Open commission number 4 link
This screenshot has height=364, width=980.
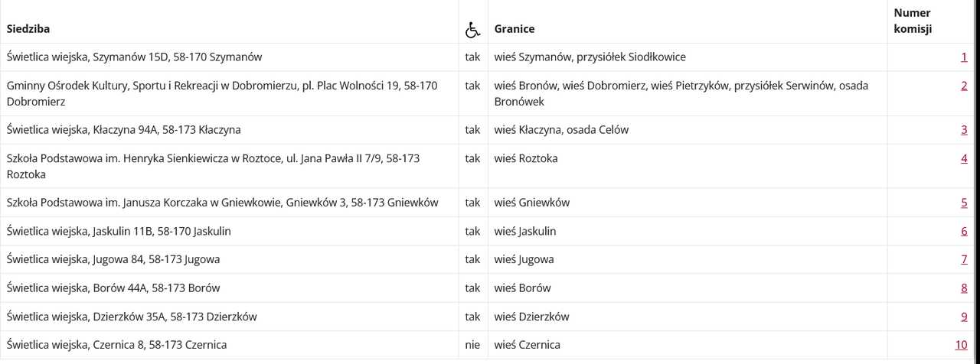(x=965, y=158)
